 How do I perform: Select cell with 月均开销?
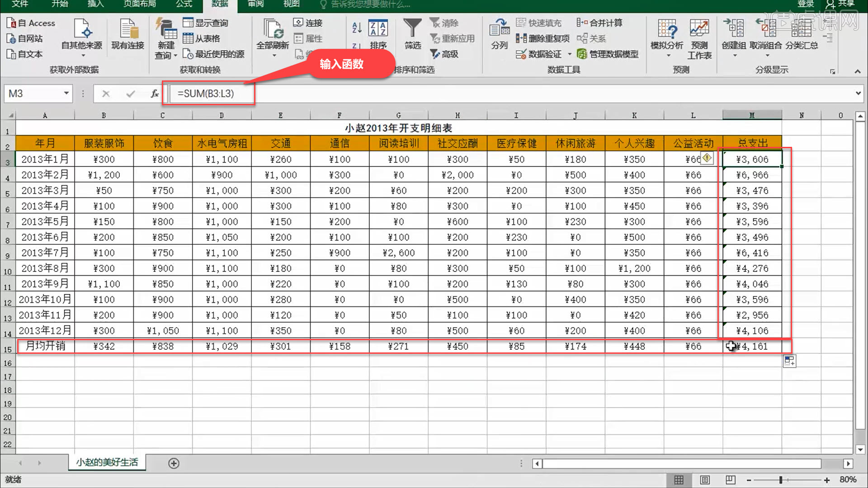pos(45,346)
